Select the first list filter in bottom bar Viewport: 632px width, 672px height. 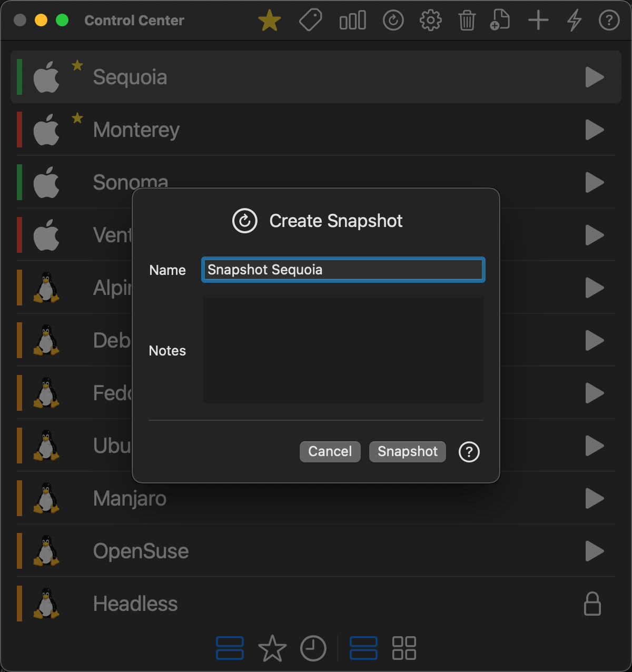(x=230, y=648)
